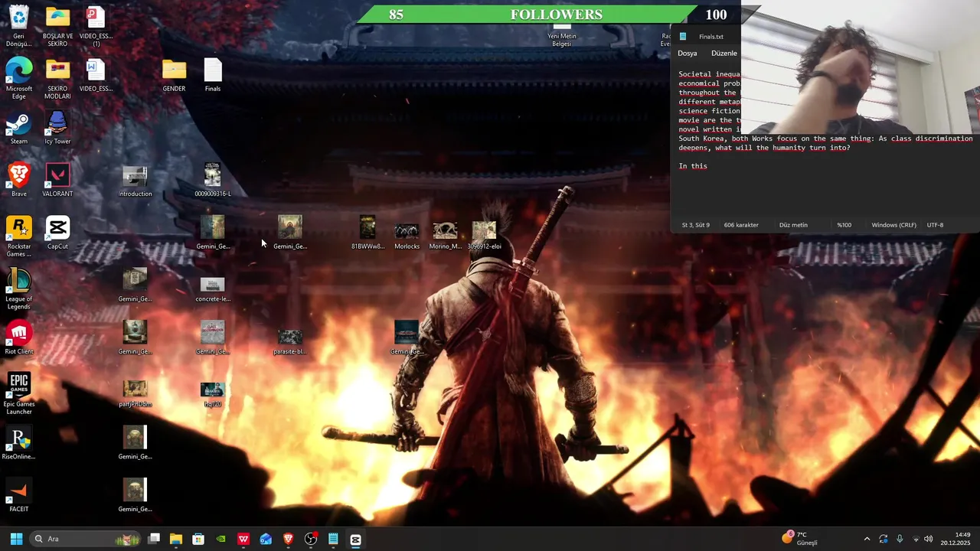
Task: Open the Windows Start menu
Action: pos(16,539)
